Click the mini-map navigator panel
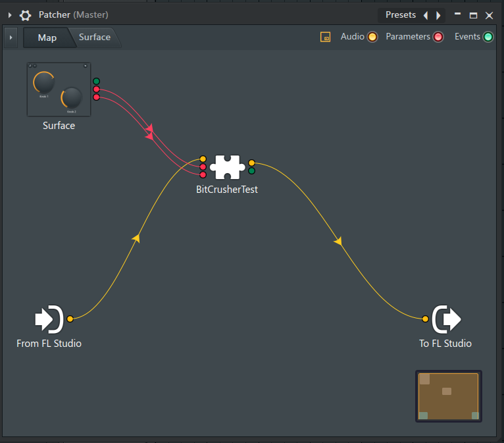The image size is (504, 443). point(449,396)
